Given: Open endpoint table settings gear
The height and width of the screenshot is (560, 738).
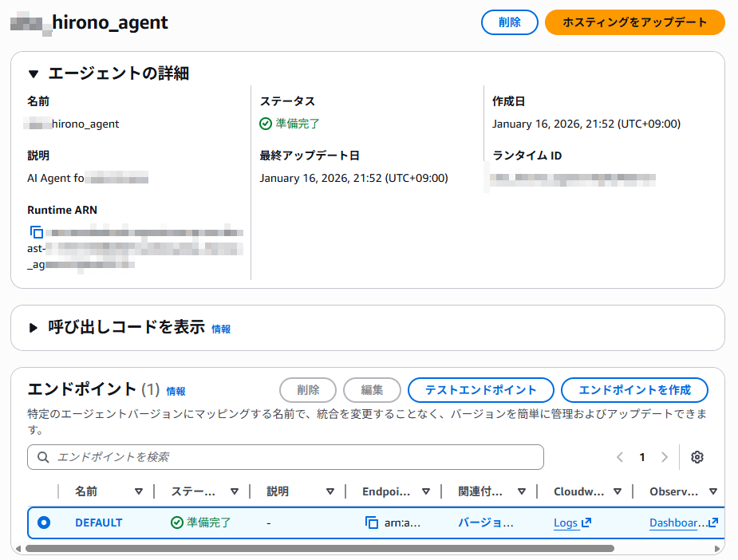Looking at the screenshot, I should coord(697,457).
